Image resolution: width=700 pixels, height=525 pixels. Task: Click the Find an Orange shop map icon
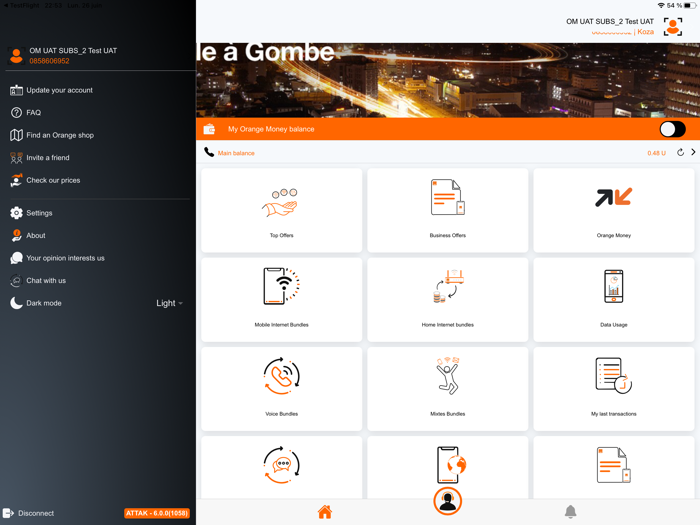(x=17, y=135)
